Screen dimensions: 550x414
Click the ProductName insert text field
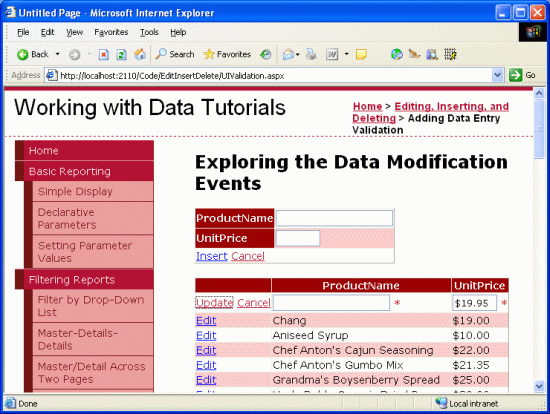click(x=334, y=218)
